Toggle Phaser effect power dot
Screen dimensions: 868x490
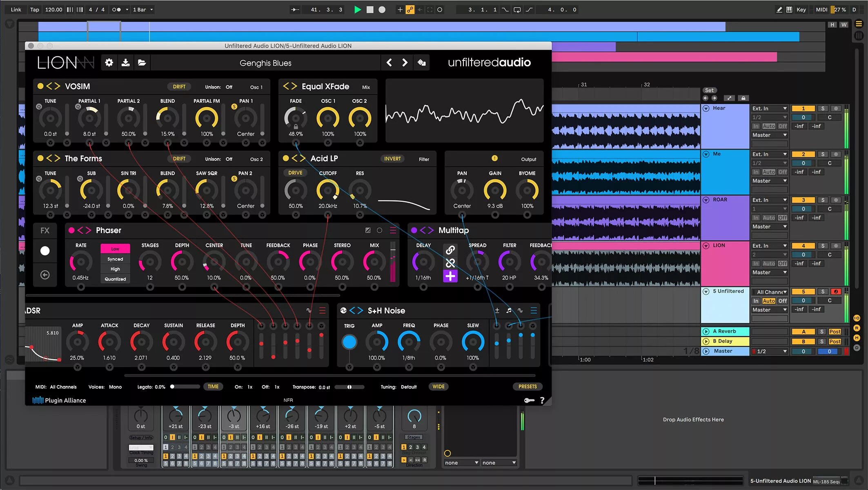[71, 230]
